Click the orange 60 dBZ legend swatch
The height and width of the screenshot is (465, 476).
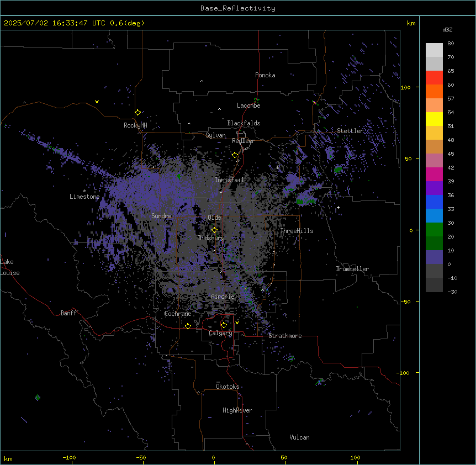[434, 91]
